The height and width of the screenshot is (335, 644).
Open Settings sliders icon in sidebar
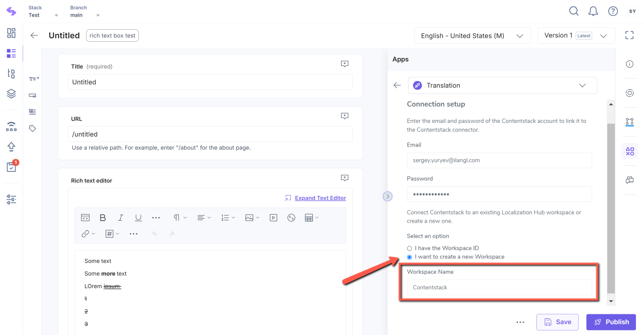[x=11, y=199]
